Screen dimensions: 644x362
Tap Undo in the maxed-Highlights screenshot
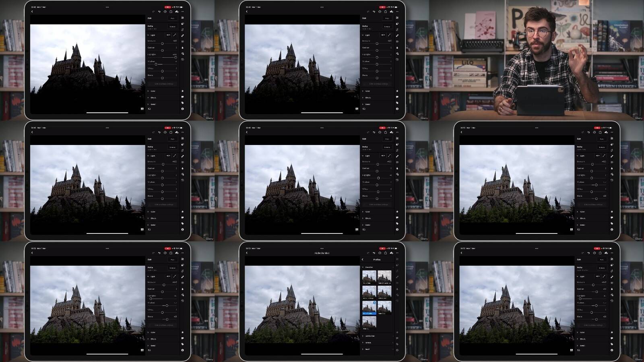pos(159,12)
